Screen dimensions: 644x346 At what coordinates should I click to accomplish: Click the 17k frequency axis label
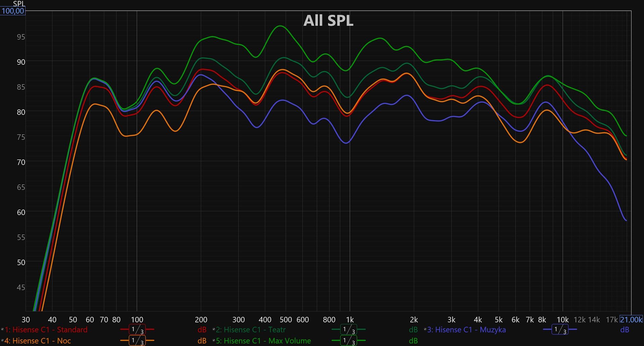tap(612, 319)
